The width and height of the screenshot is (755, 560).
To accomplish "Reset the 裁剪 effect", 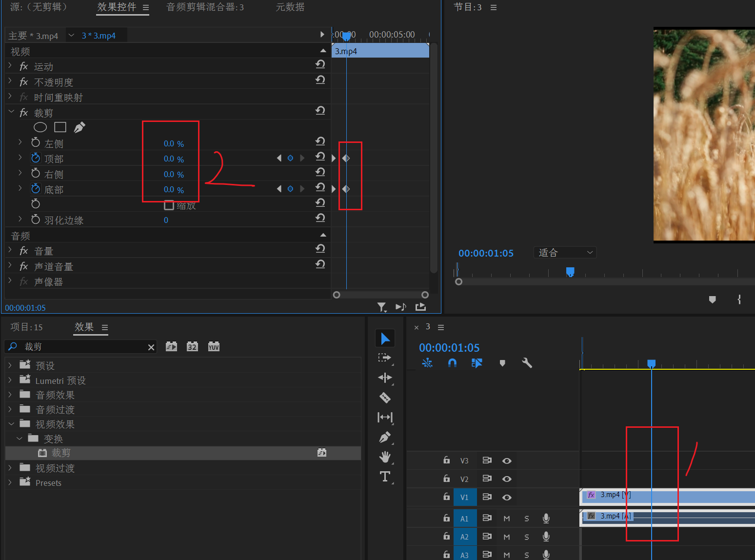I will 320,111.
